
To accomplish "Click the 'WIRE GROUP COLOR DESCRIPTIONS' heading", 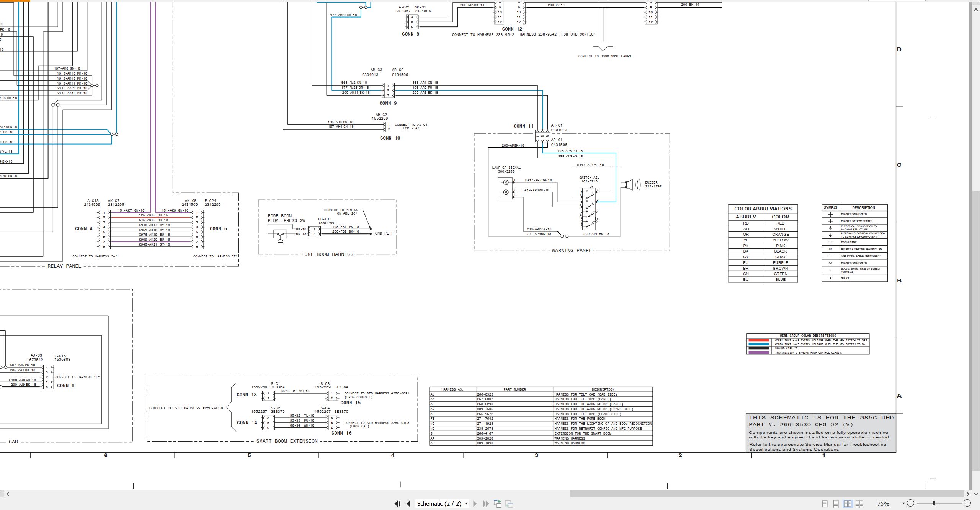I will (x=808, y=336).
